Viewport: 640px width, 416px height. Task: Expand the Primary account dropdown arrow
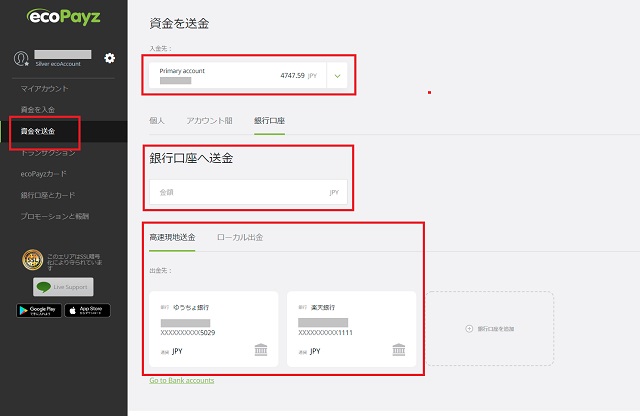click(337, 75)
